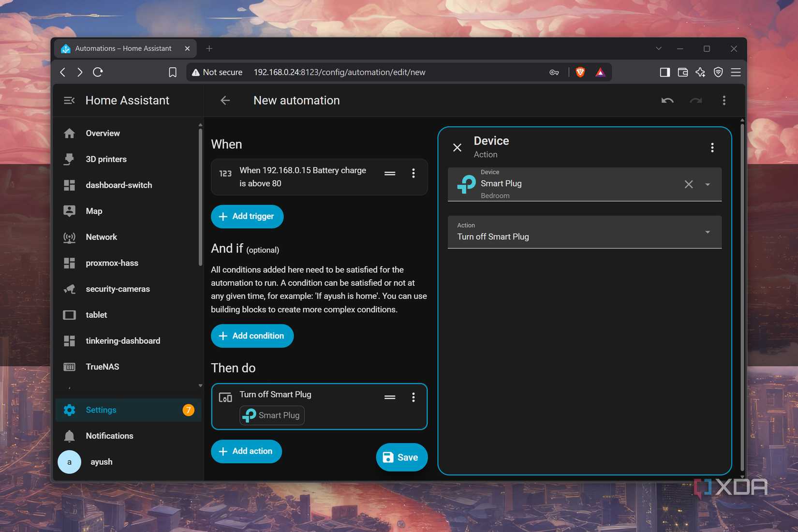Open the tab search chevron dropdown

tap(659, 48)
